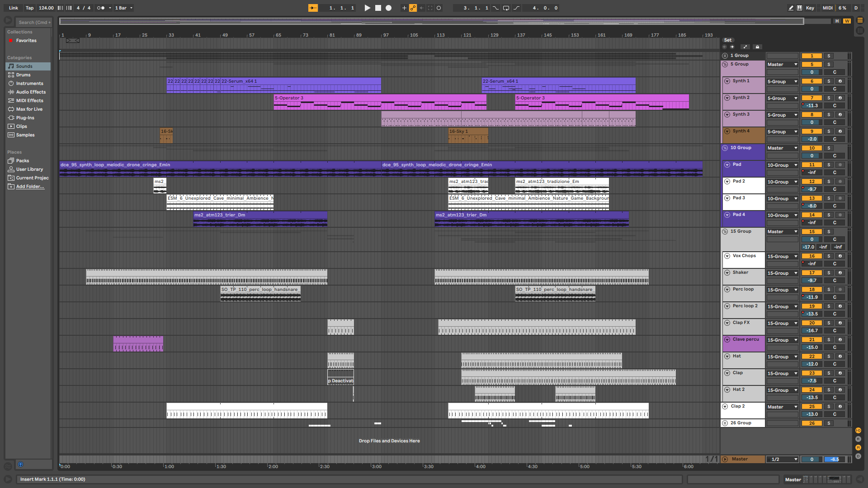868x488 pixels.
Task: Select Drums category in browser
Action: coord(28,75)
